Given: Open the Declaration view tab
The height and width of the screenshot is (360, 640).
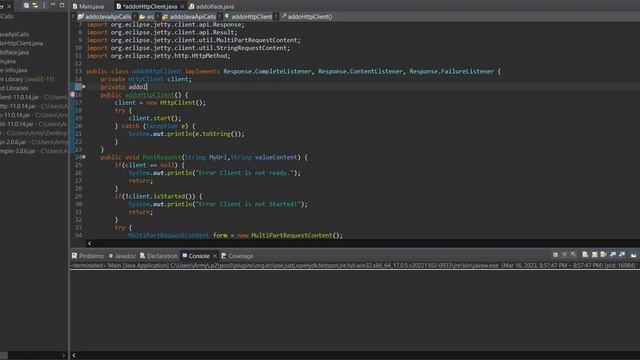Looking at the screenshot, I should tap(159, 256).
